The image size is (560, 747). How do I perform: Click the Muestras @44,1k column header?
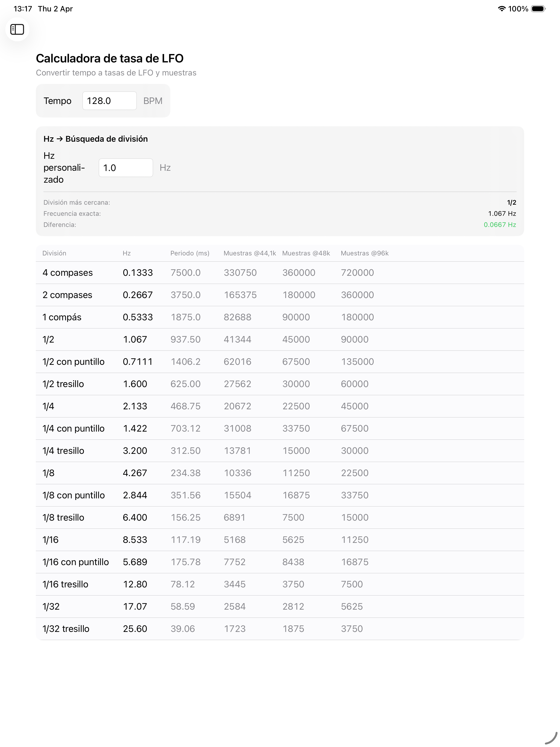click(x=250, y=253)
